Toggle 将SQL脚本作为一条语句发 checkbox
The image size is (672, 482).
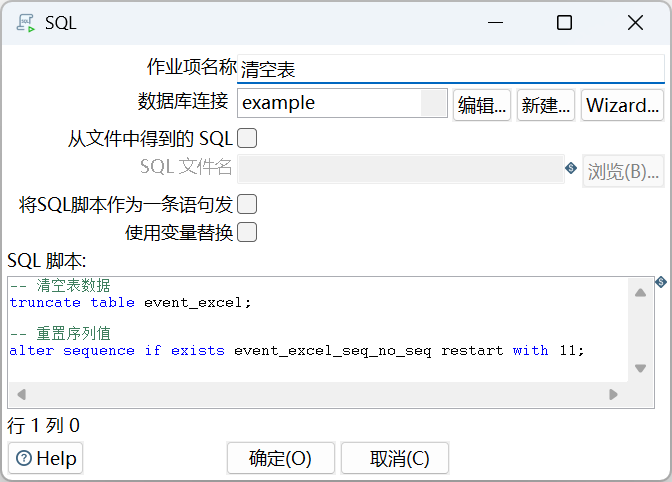tap(247, 204)
